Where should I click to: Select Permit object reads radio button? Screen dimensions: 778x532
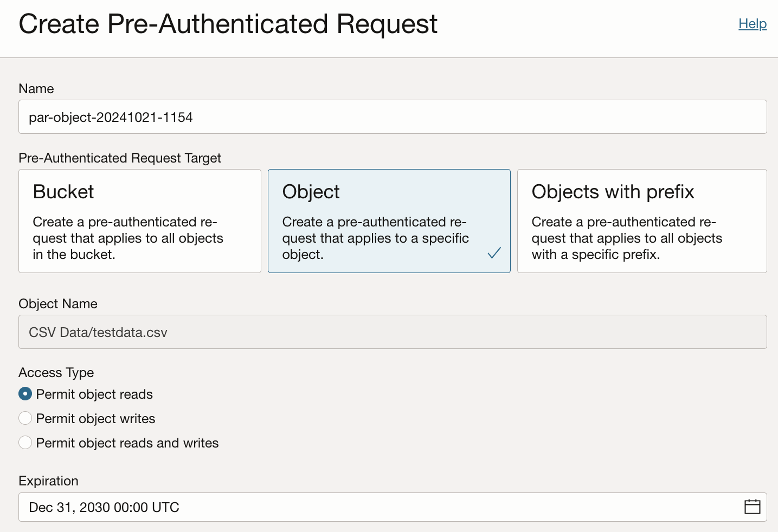tap(25, 394)
